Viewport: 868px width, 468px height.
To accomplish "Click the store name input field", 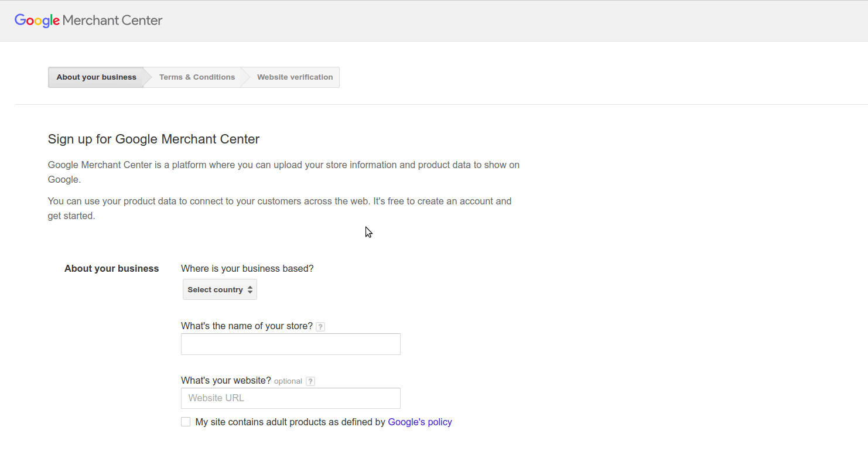I will click(291, 344).
